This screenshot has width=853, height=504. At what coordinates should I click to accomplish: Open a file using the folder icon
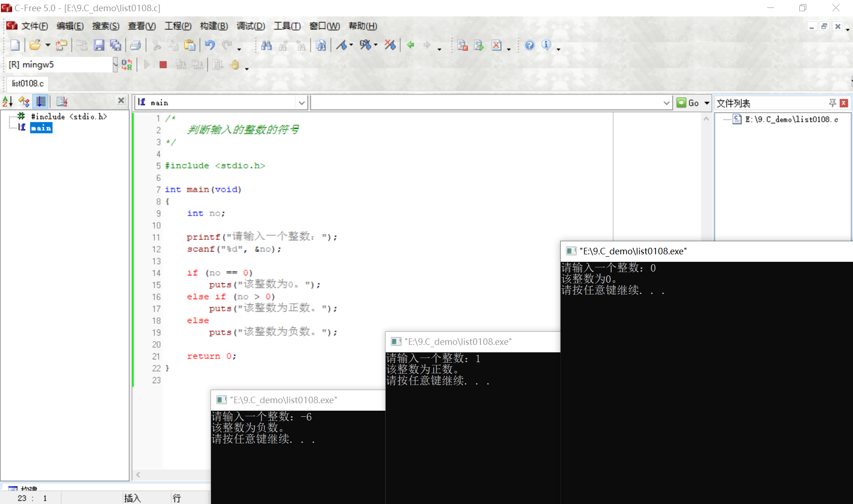[x=35, y=45]
